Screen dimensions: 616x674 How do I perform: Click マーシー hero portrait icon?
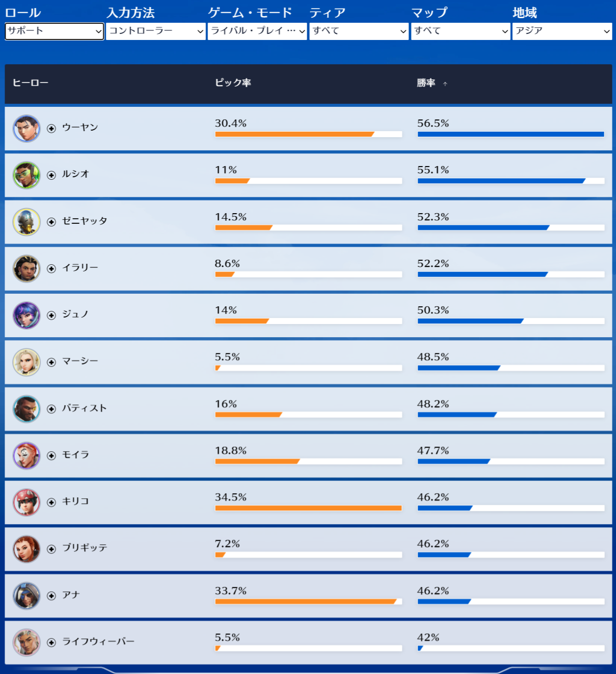[26, 362]
